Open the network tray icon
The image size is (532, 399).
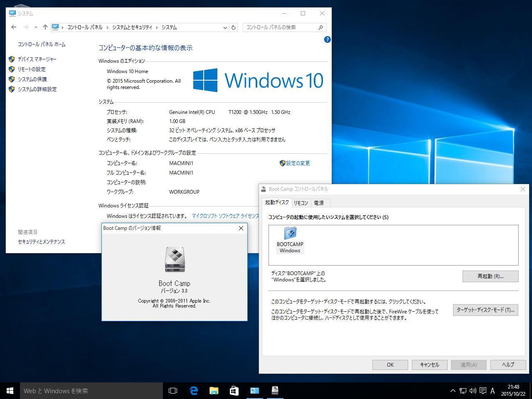tap(463, 391)
